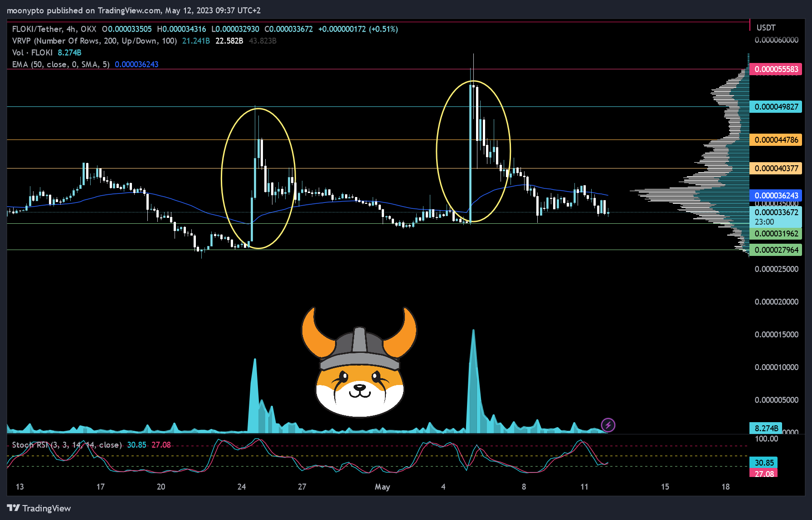Select the EMA (50, close, 0, SMA, 5) legend
Viewport: 812px width, 520px height.
pos(61,64)
